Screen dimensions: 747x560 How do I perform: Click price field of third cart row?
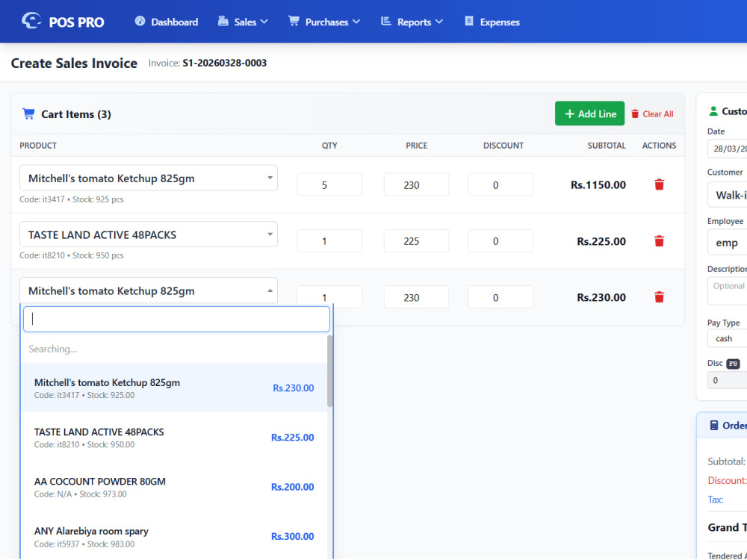tap(416, 297)
